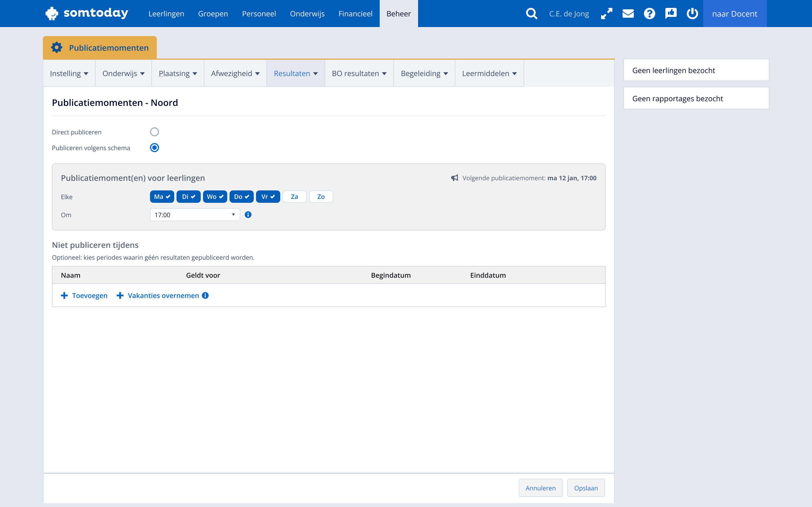Open help with the question mark icon
The width and height of the screenshot is (812, 507).
point(649,14)
